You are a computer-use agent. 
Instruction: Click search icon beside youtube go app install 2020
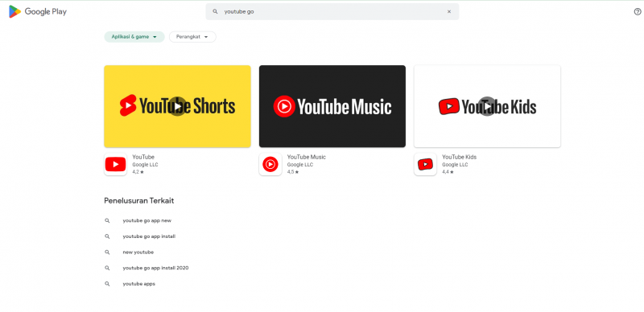tap(107, 268)
